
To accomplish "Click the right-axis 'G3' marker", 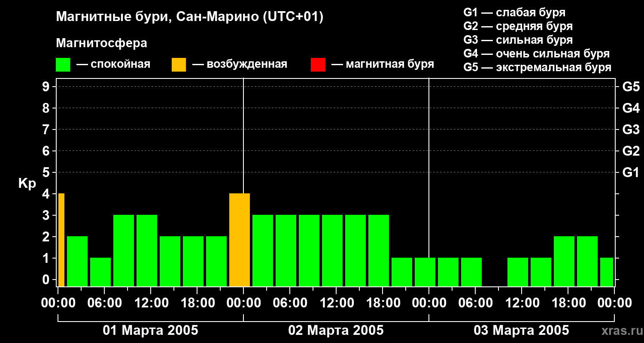I will pyautogui.click(x=631, y=129).
